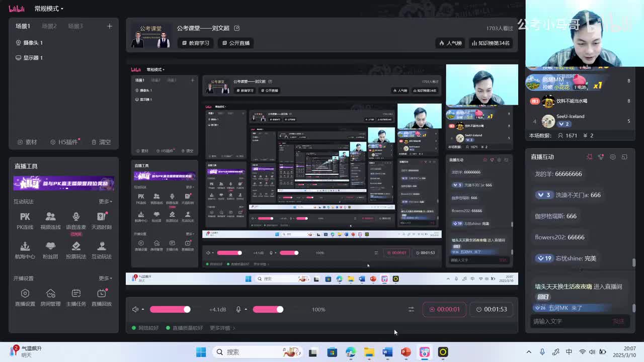The height and width of the screenshot is (362, 644).
Task: Open 直播互动 settings gear
Action: coord(613,157)
